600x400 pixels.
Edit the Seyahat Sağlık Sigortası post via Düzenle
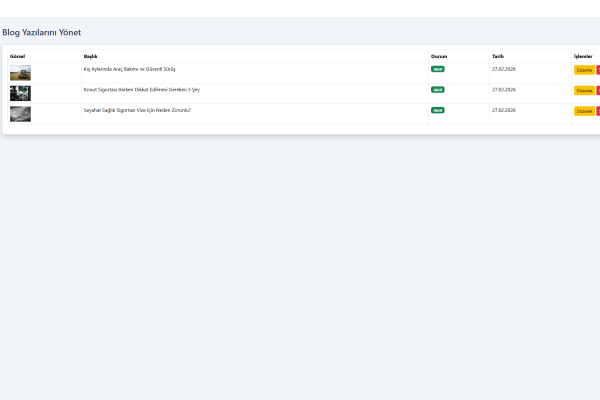click(584, 111)
